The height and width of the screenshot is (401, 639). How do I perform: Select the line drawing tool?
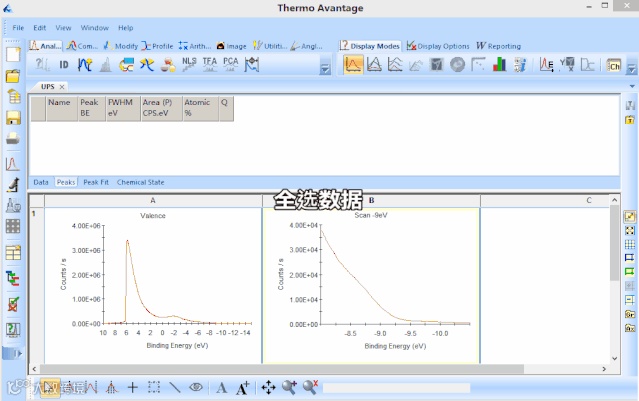click(x=175, y=387)
